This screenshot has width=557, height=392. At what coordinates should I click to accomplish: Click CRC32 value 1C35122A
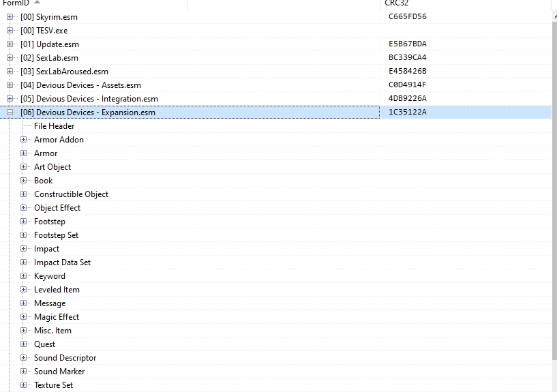tap(408, 112)
